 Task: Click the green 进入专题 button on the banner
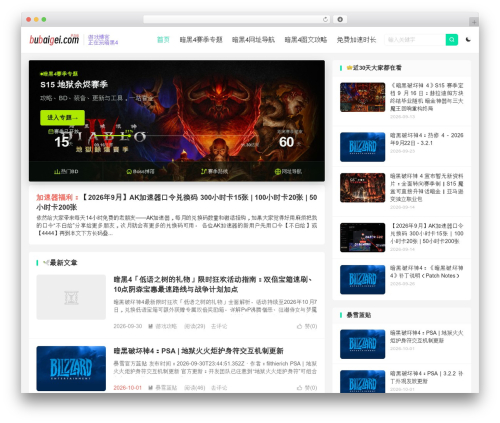coord(62,118)
